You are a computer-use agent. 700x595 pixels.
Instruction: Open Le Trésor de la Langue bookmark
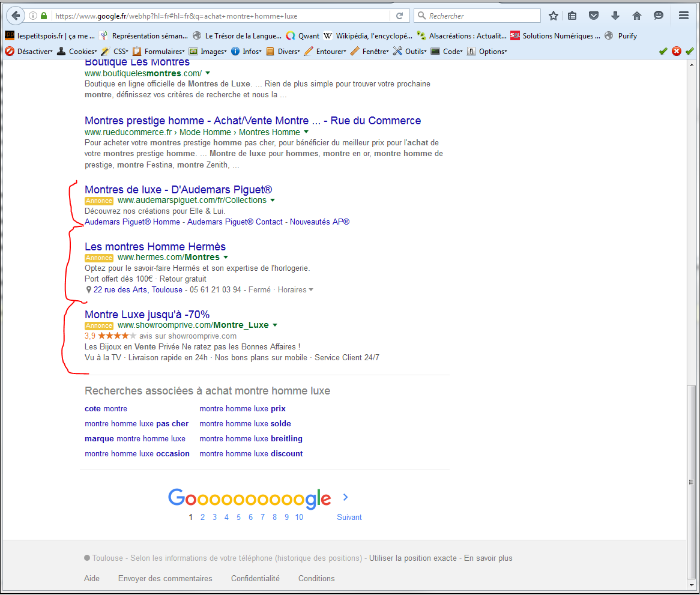[x=237, y=35]
